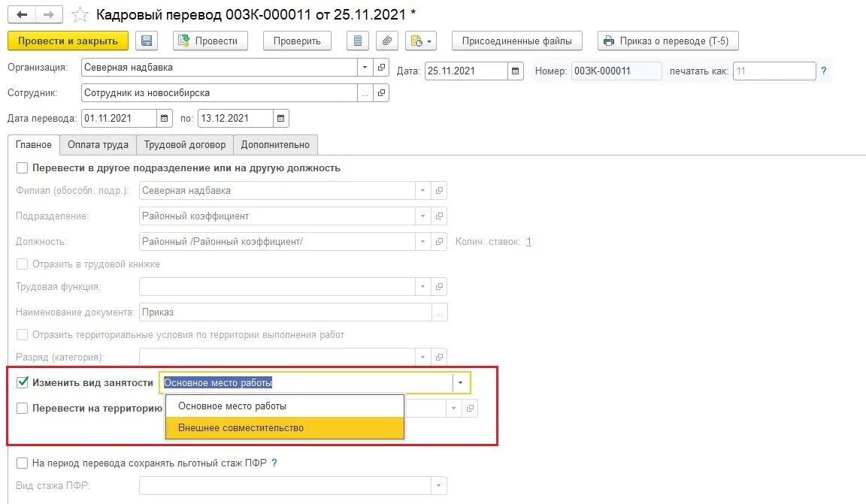Collapse the вид занятости dropdown arrow
Screen dimensions: 866x504
click(x=460, y=382)
